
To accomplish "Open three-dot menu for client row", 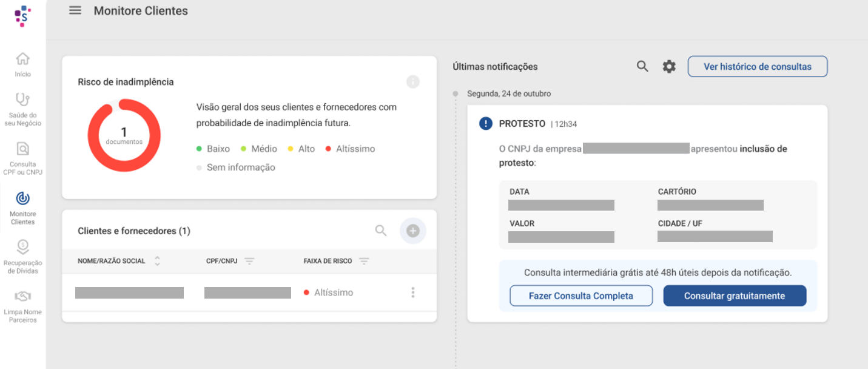I will click(x=413, y=293).
